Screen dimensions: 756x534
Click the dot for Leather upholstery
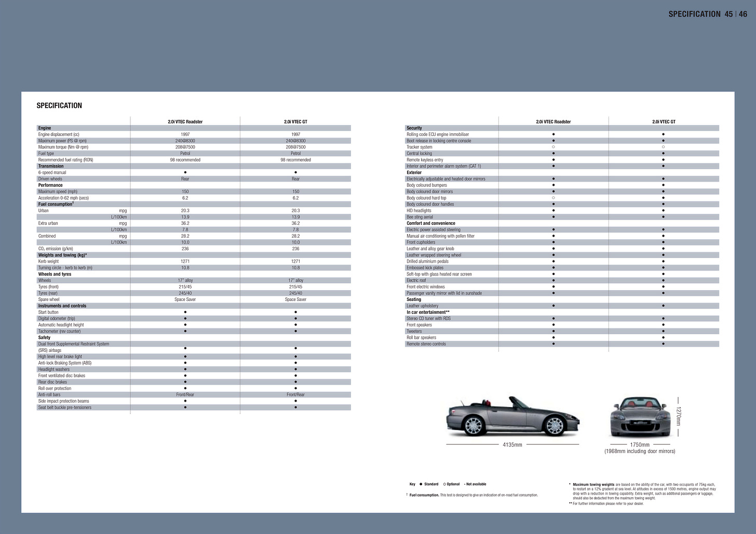click(553, 306)
